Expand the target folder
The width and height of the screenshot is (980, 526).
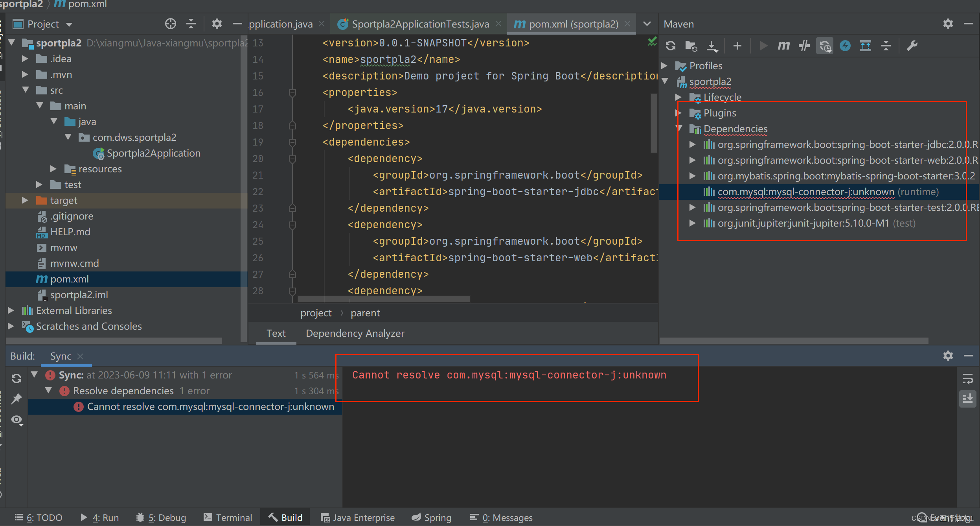pos(25,200)
